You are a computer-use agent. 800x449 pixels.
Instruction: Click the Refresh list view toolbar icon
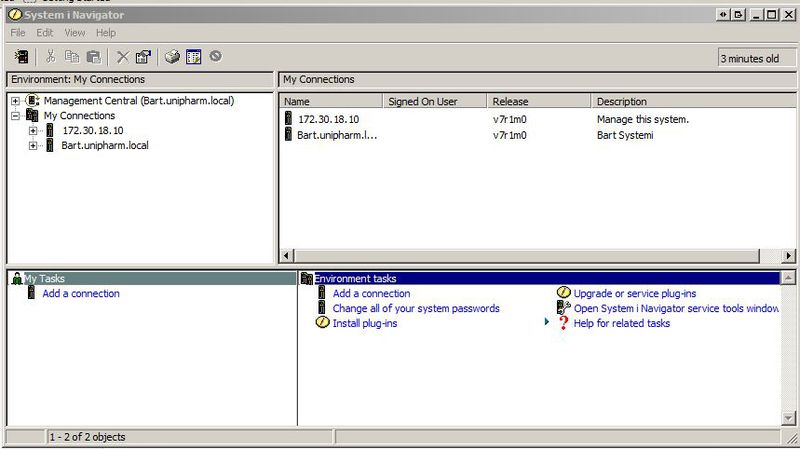[194, 57]
